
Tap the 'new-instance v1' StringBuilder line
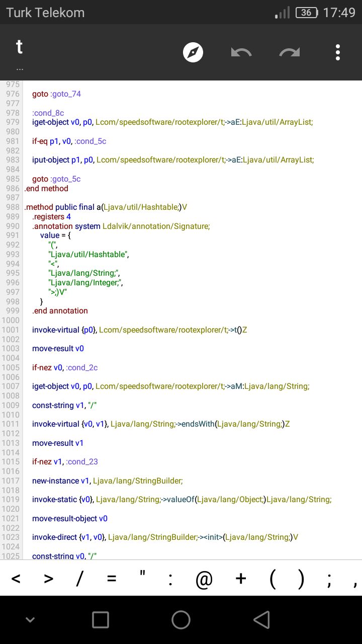click(108, 481)
